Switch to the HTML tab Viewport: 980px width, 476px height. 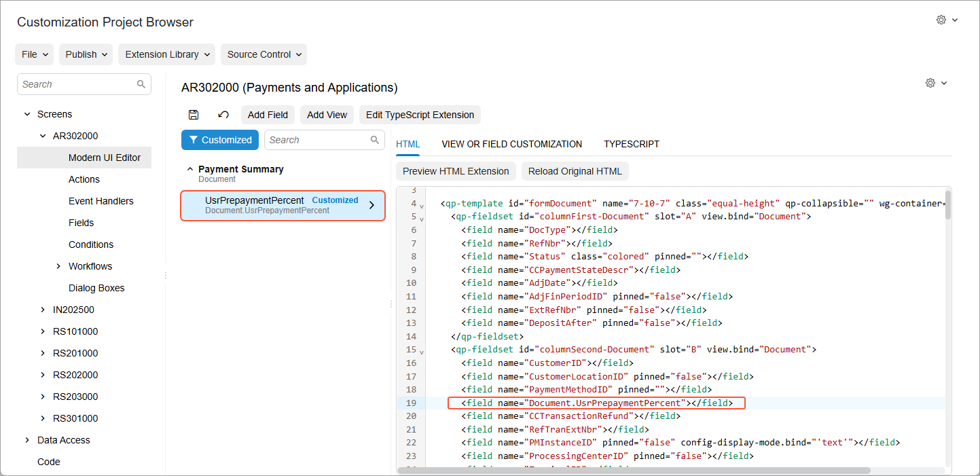(x=408, y=144)
